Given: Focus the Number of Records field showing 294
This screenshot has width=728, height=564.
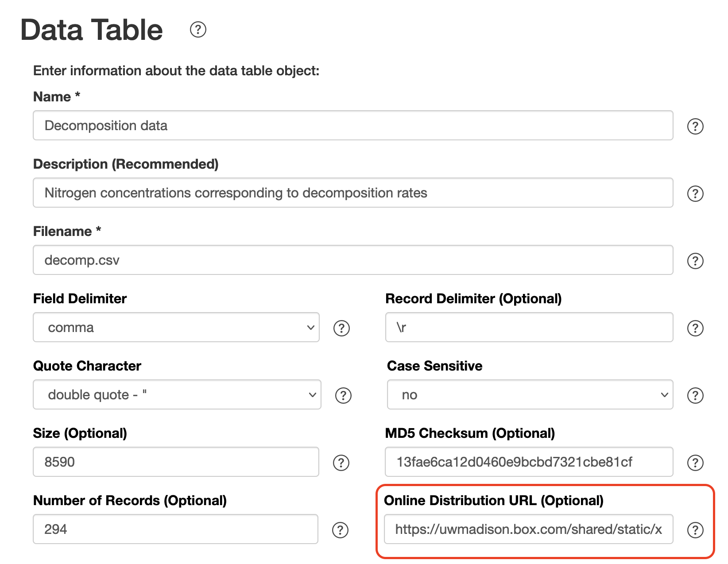Looking at the screenshot, I should (x=175, y=529).
